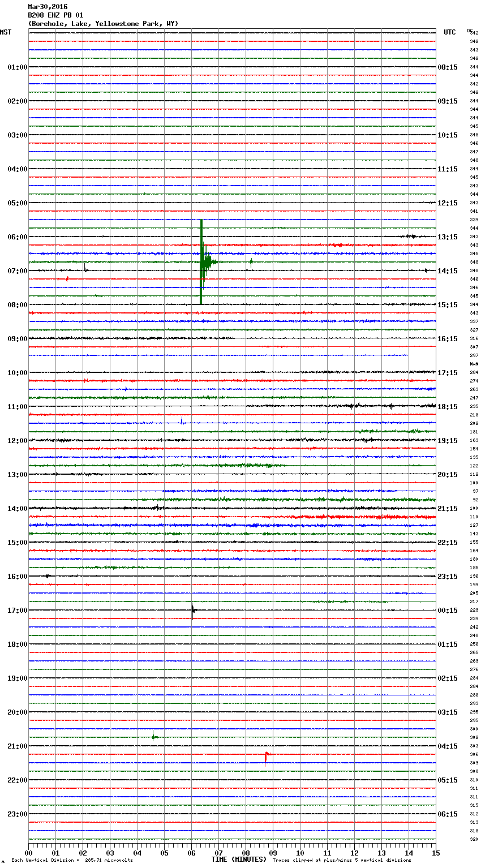Select the "14:00" MST hour label
The height and width of the screenshot is (868, 481).
point(18,509)
